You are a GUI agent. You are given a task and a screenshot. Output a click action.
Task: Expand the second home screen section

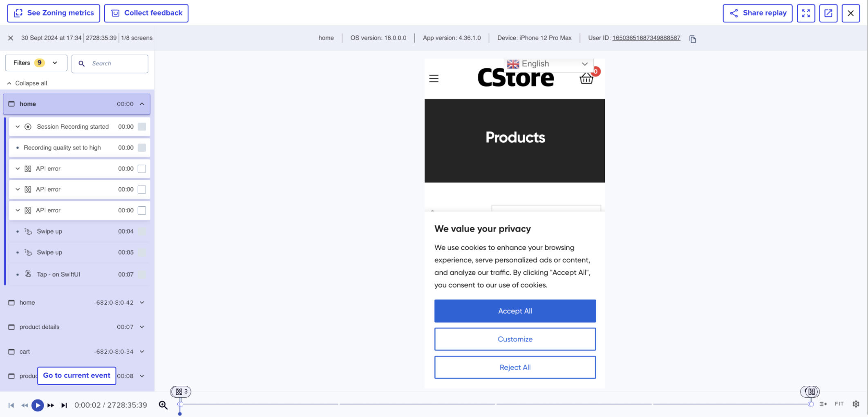(142, 303)
